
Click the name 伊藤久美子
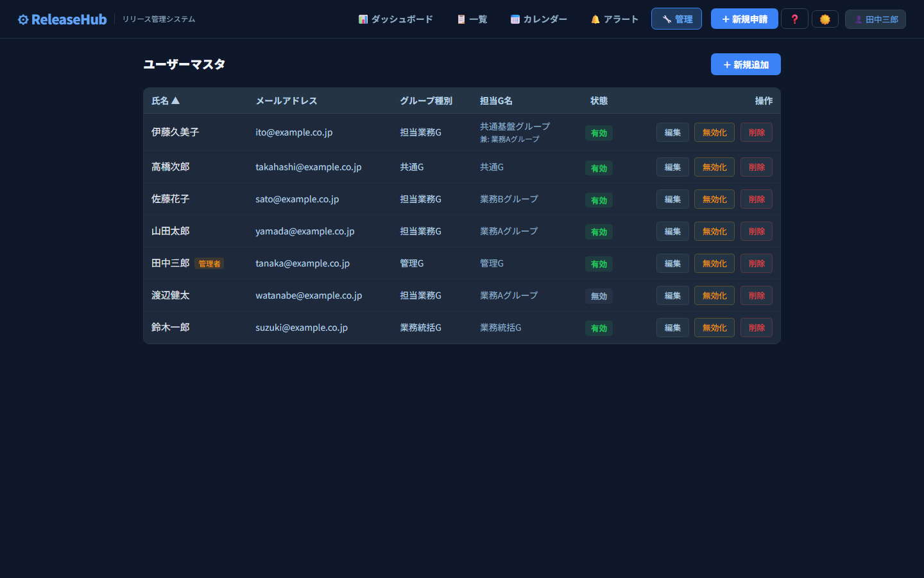coord(175,132)
